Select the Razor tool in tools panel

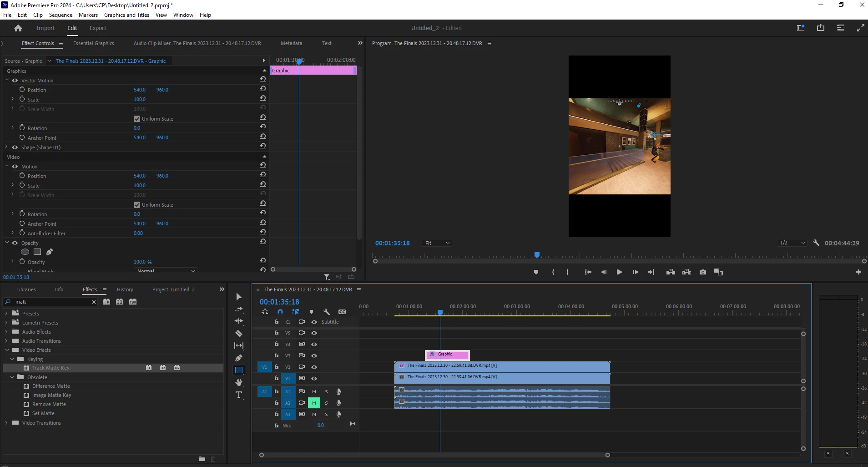pyautogui.click(x=238, y=333)
